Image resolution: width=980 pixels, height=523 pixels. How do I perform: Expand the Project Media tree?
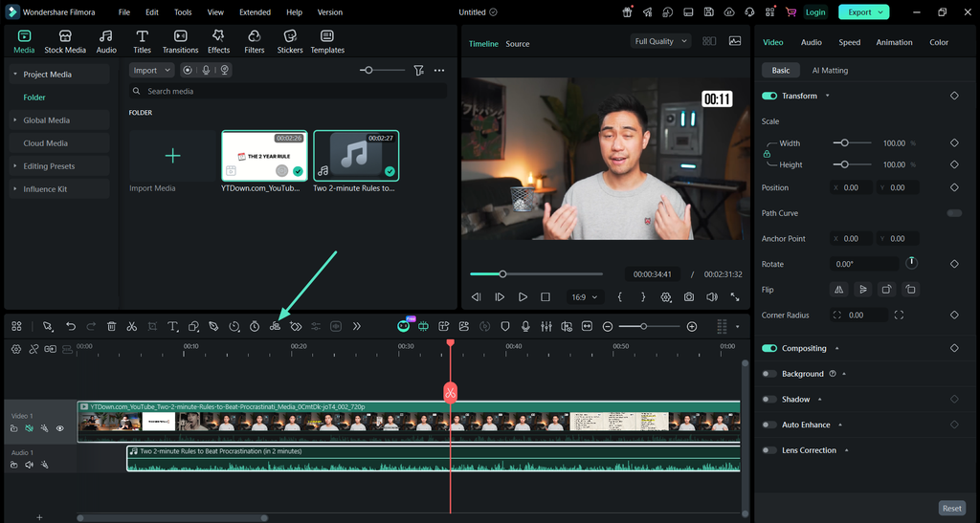point(15,75)
